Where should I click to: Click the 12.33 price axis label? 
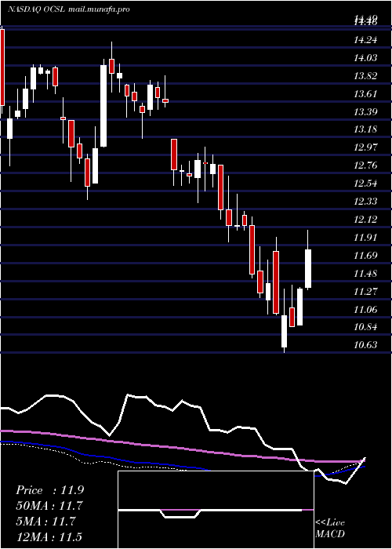(x=366, y=202)
